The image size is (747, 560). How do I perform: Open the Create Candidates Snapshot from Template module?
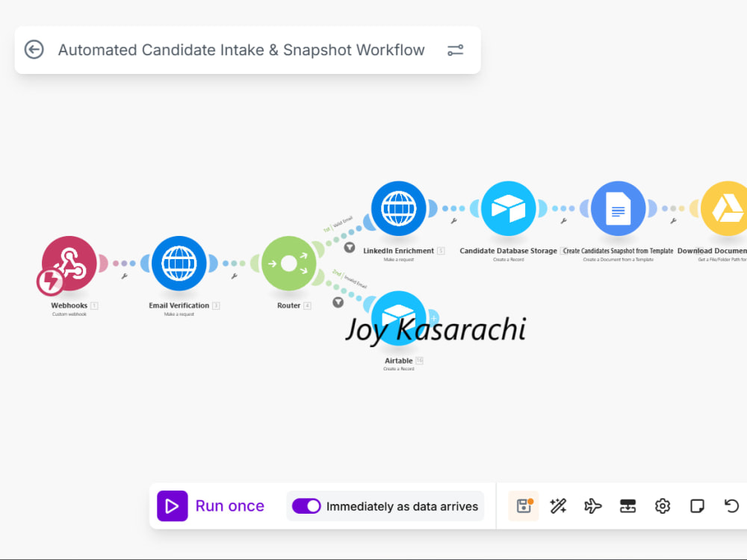[x=619, y=208]
